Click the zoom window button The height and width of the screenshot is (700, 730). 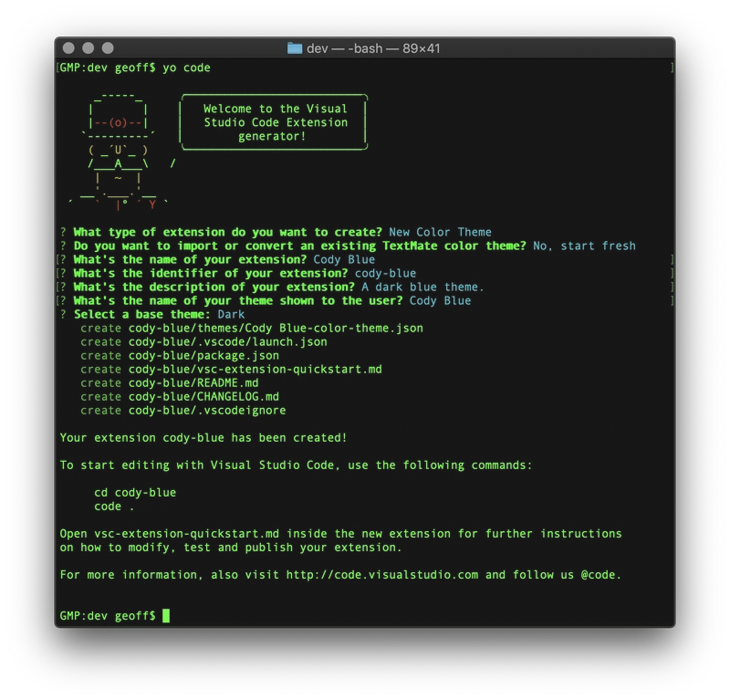tap(108, 48)
